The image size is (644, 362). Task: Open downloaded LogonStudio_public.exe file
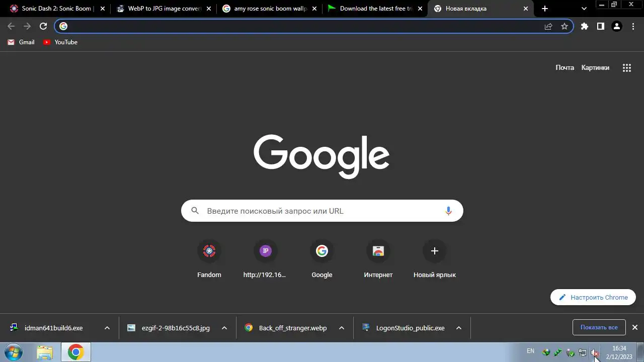point(410,328)
